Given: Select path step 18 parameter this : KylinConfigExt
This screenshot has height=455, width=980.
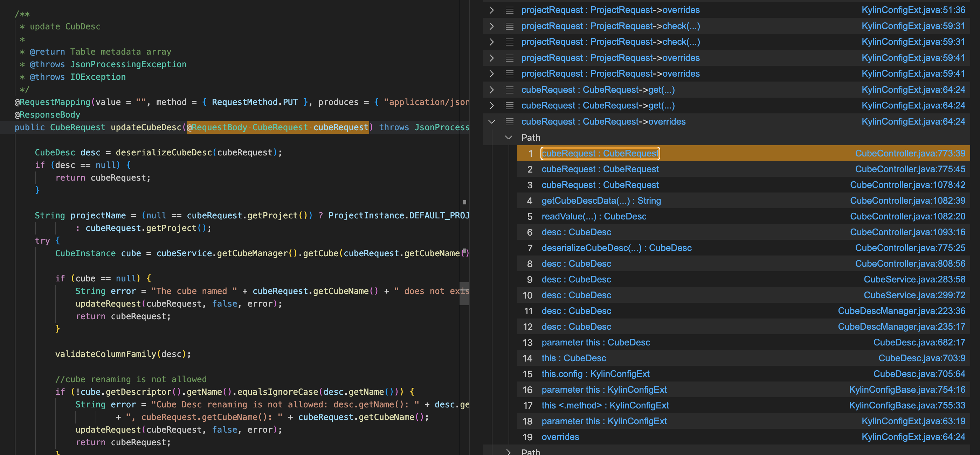Looking at the screenshot, I should point(604,421).
